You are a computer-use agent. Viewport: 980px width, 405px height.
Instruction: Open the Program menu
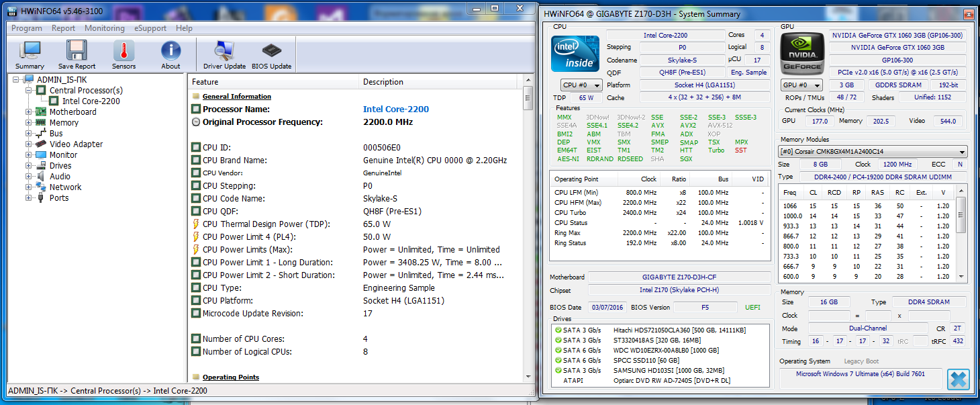point(27,28)
